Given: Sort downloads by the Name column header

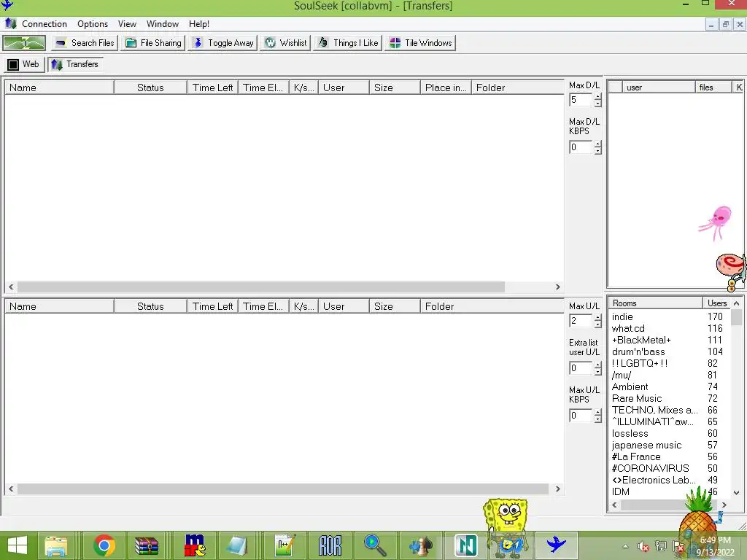Looking at the screenshot, I should point(59,87).
